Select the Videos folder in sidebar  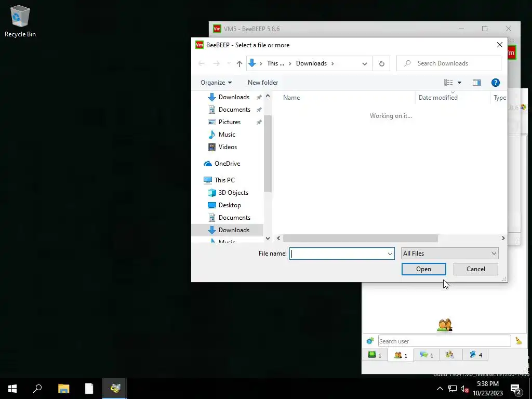[x=228, y=147]
